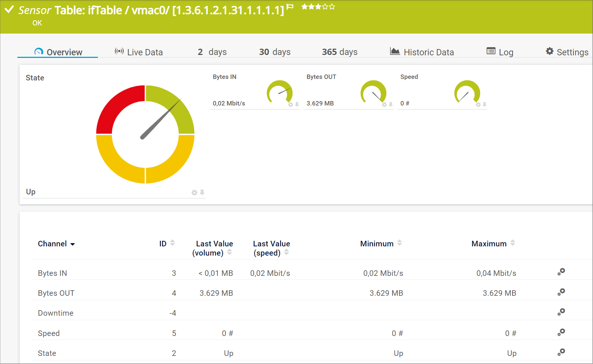The width and height of the screenshot is (593, 364).
Task: Open channel settings for Bytes OUT row
Action: pos(561,292)
